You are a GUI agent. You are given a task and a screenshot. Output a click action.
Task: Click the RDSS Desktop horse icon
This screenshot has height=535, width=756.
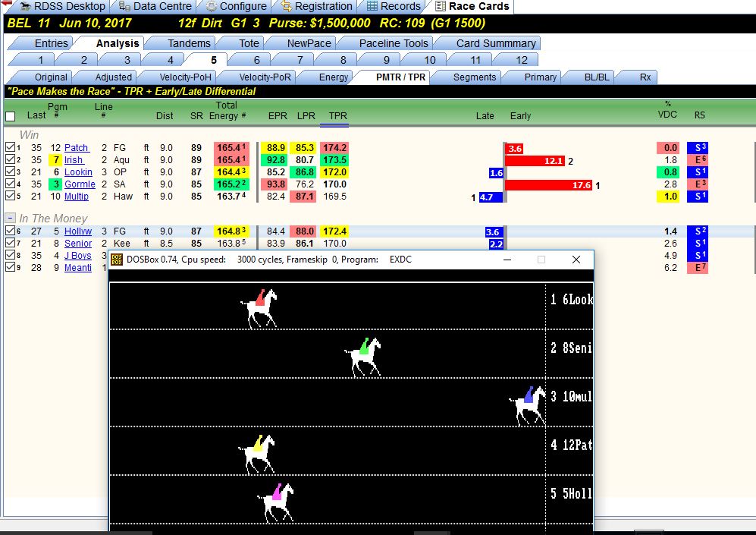pos(26,6)
